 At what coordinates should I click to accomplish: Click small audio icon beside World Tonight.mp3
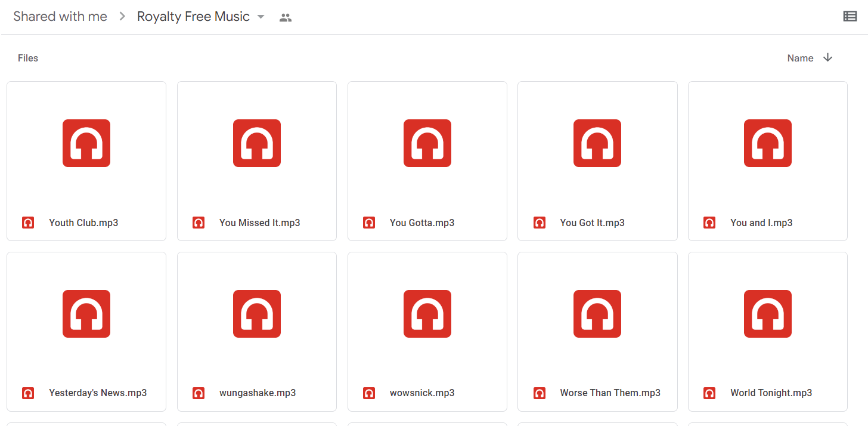pos(709,393)
